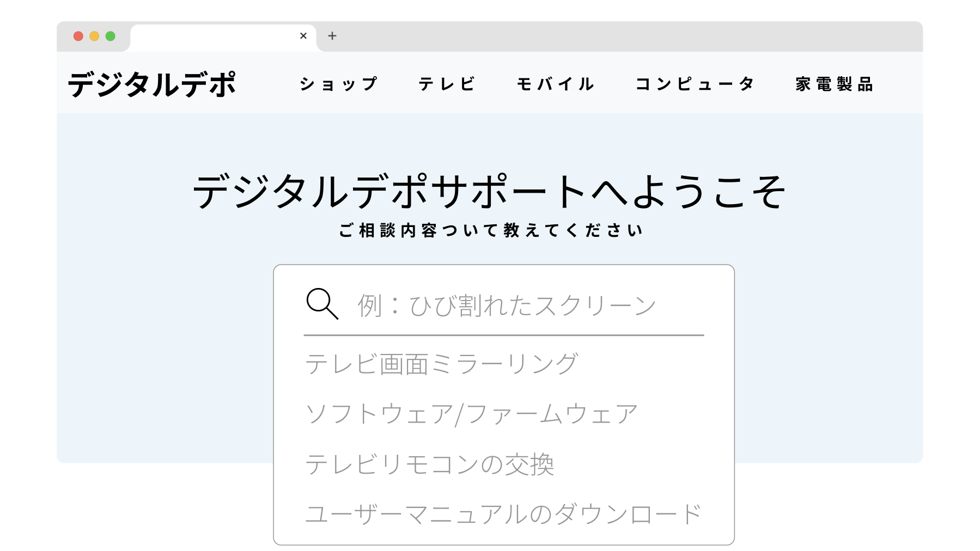Open the ショップ navigation menu
Screen dimensions: 980x551
click(x=338, y=84)
